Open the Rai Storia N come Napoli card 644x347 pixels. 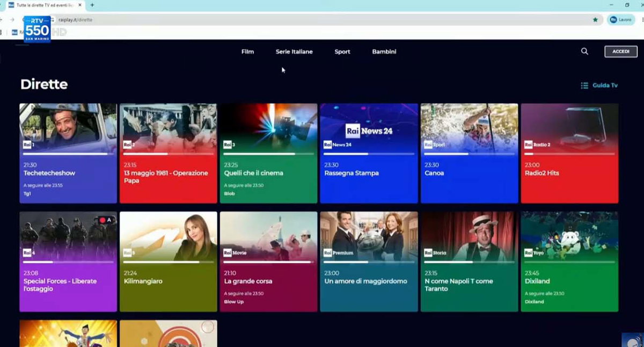click(469, 262)
